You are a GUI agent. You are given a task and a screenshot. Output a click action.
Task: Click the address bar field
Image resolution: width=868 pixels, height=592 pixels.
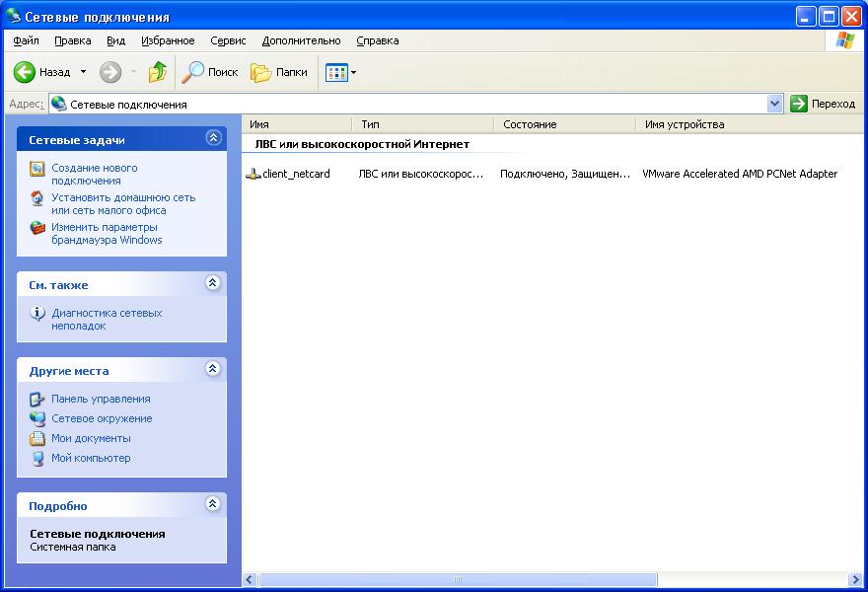coord(408,105)
